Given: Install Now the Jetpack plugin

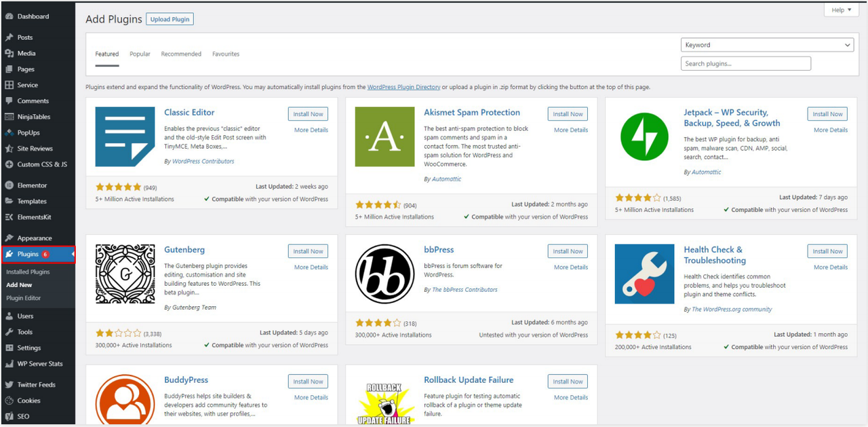Looking at the screenshot, I should pyautogui.click(x=827, y=114).
